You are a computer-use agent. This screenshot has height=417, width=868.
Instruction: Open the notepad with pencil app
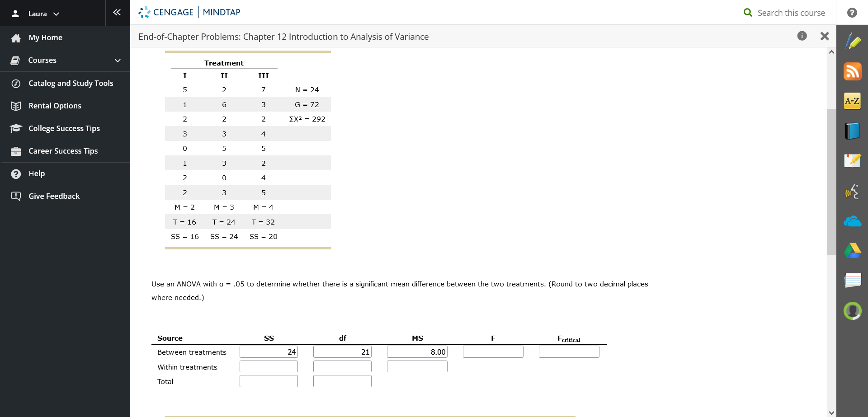pos(852,161)
